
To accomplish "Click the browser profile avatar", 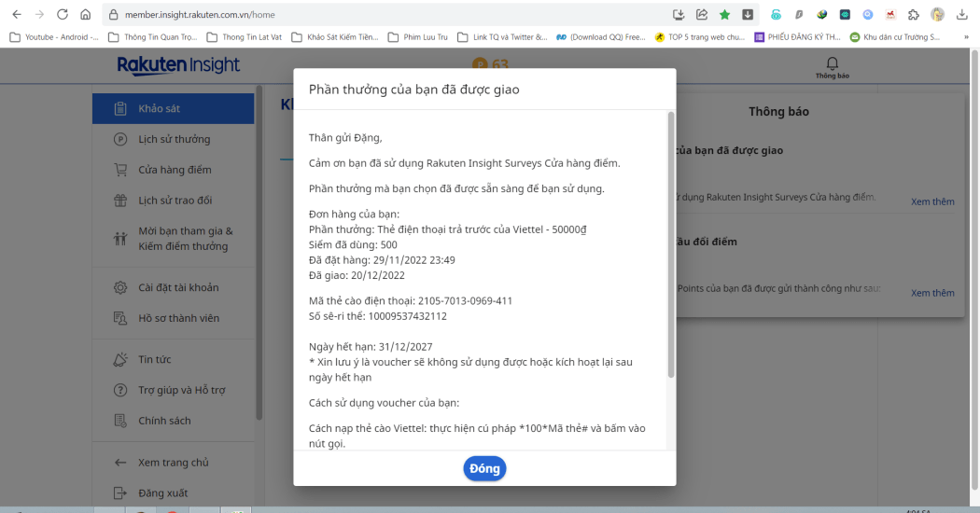I will pyautogui.click(x=937, y=14).
